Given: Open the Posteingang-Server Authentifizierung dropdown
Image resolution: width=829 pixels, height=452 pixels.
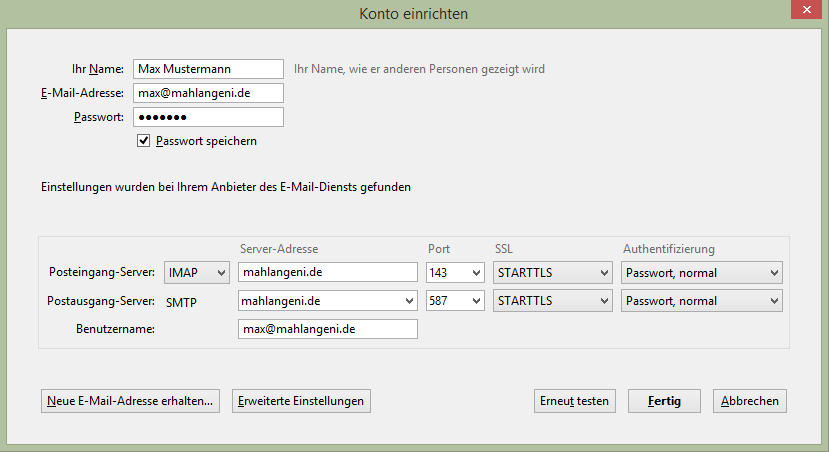Looking at the screenshot, I should [x=701, y=272].
